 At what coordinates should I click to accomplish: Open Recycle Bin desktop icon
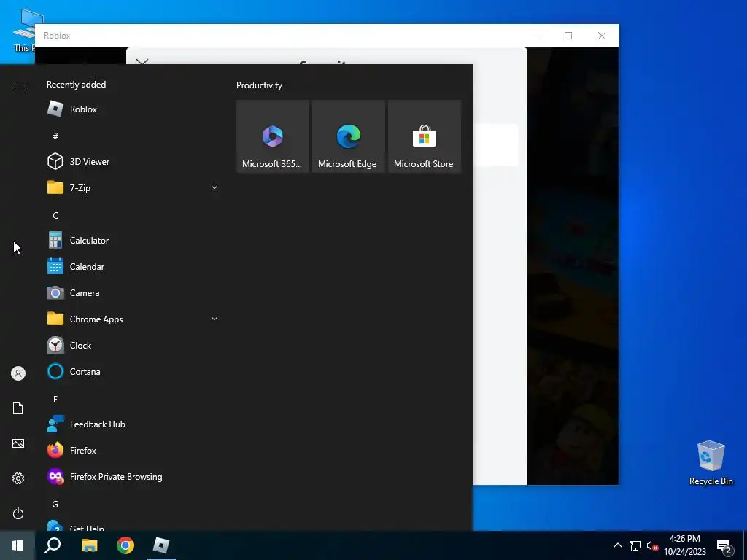click(x=711, y=462)
